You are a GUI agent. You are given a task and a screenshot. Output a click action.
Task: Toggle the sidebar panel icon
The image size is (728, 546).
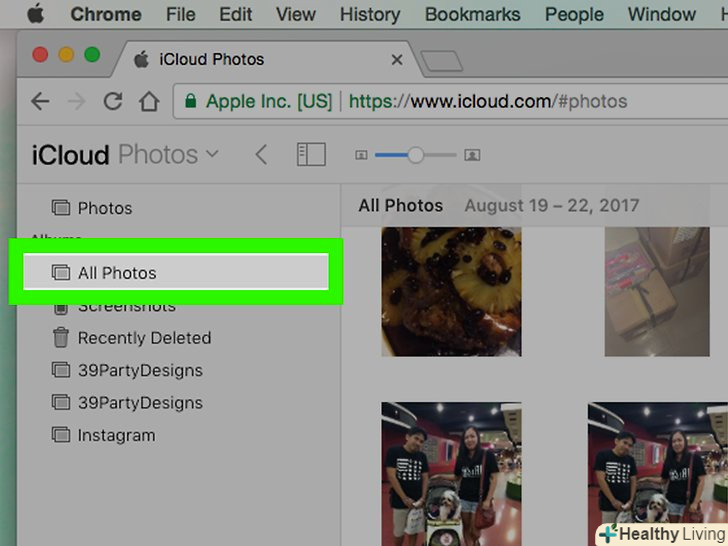pyautogui.click(x=311, y=155)
